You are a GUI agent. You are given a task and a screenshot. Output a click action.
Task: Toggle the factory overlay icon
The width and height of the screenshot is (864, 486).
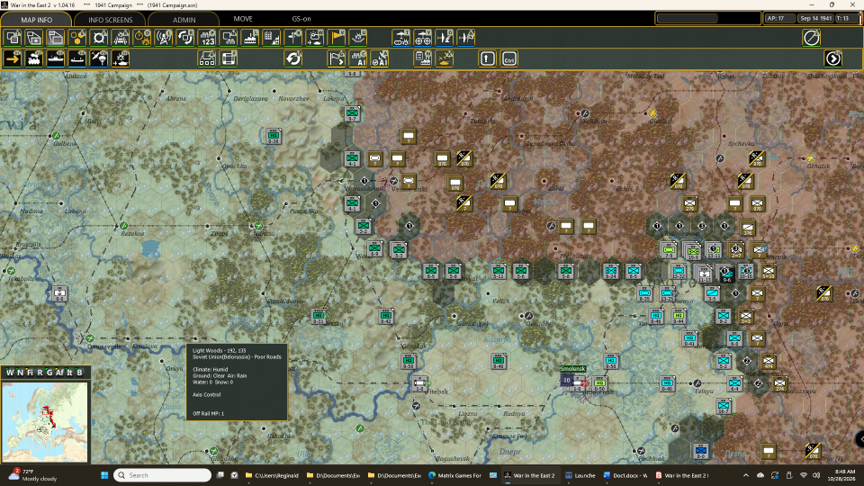(250, 38)
